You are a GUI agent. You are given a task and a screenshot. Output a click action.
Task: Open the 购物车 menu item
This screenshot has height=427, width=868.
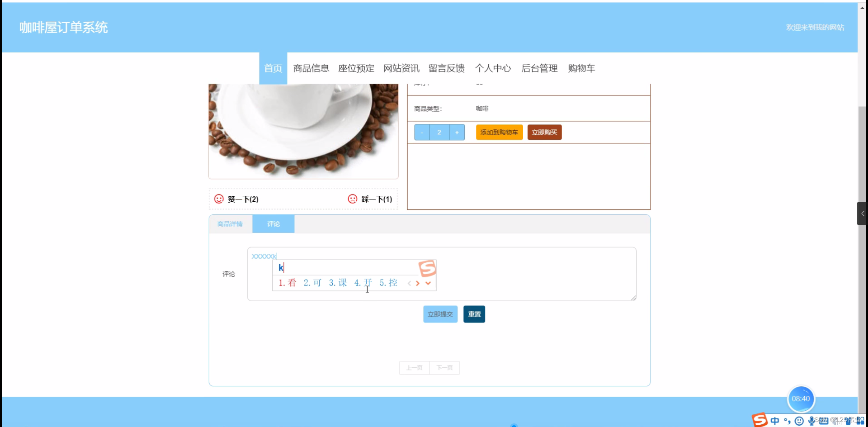[581, 68]
